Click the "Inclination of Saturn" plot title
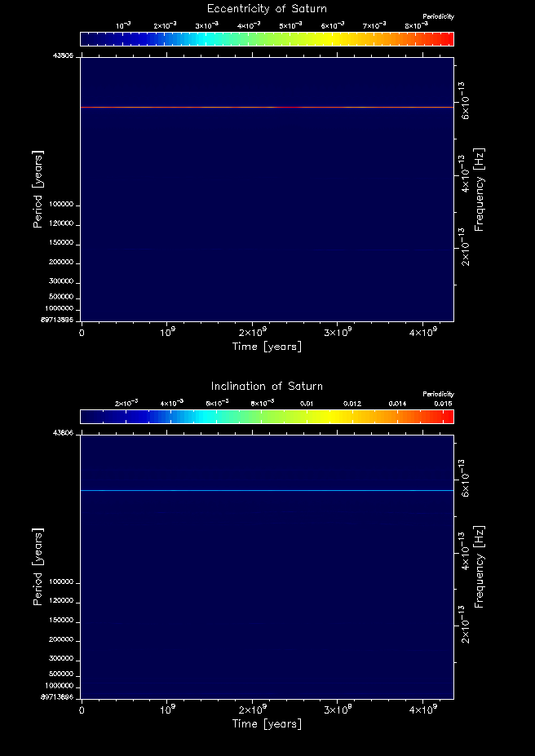The height and width of the screenshot is (756, 535). [267, 386]
